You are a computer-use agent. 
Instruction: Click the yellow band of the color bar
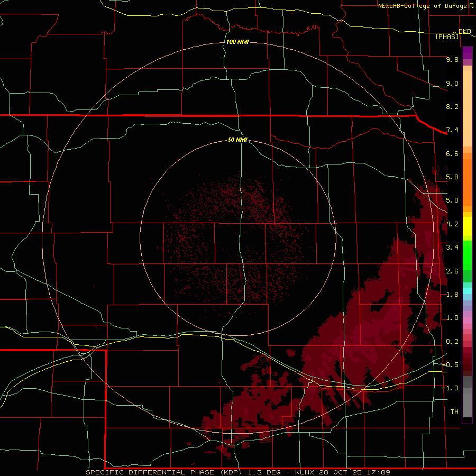(x=467, y=226)
